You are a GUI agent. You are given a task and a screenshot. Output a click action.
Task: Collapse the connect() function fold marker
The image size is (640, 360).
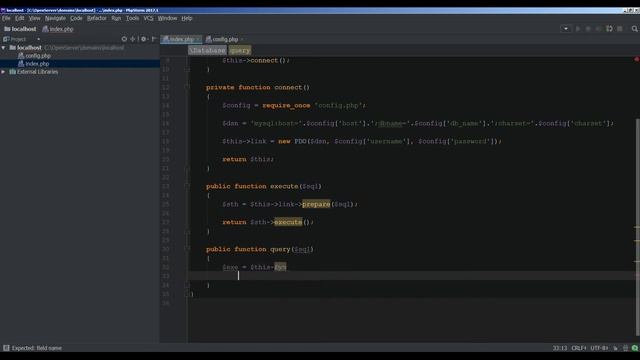tap(187, 87)
